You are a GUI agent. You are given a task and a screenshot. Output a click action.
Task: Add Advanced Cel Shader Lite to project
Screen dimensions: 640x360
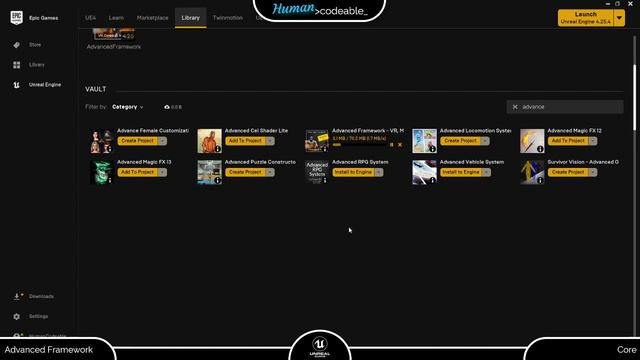pos(245,141)
